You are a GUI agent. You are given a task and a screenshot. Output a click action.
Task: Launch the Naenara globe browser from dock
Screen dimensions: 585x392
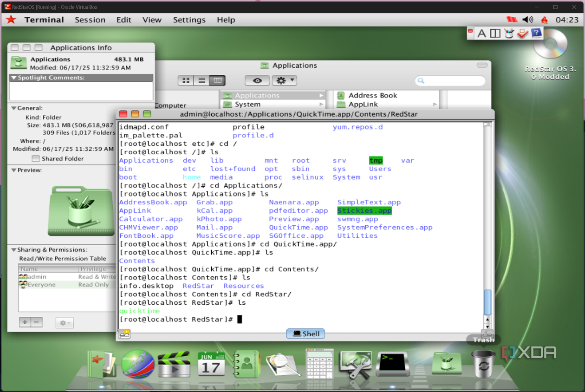pos(137,364)
